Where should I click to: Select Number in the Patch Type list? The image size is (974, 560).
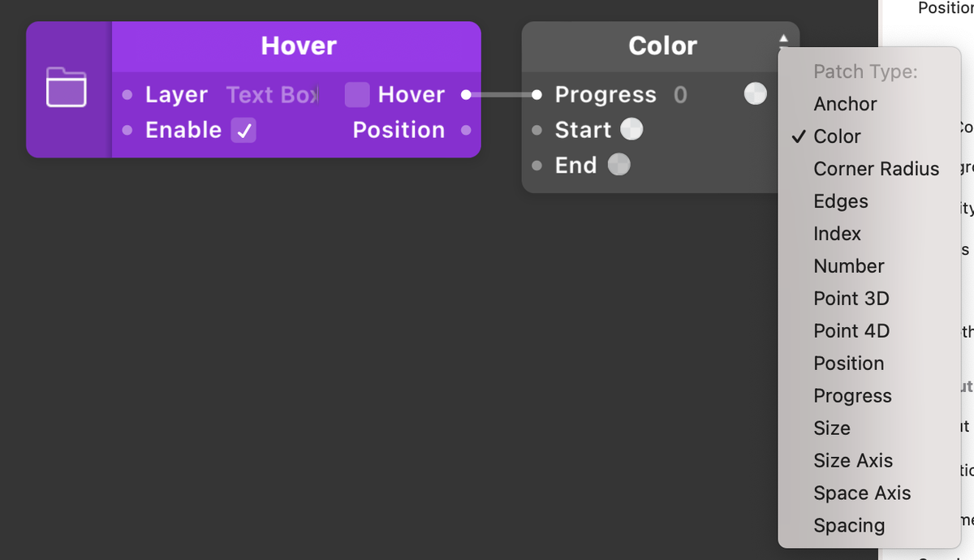tap(848, 266)
